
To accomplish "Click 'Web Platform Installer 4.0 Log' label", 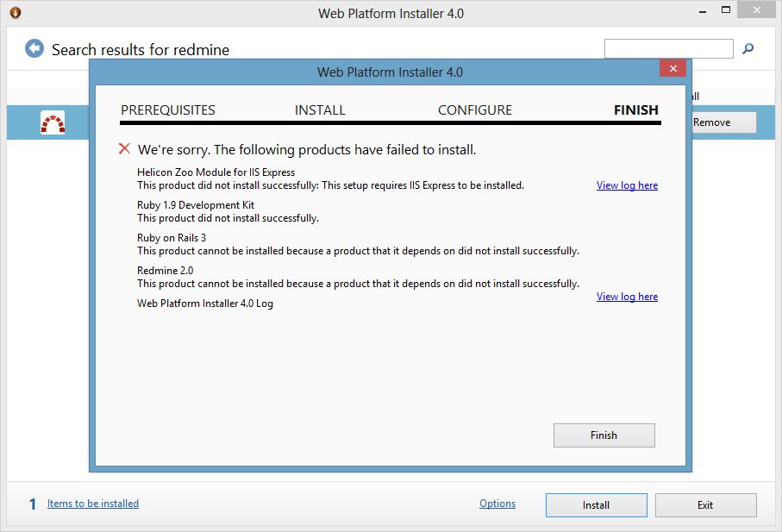I will pyautogui.click(x=205, y=304).
